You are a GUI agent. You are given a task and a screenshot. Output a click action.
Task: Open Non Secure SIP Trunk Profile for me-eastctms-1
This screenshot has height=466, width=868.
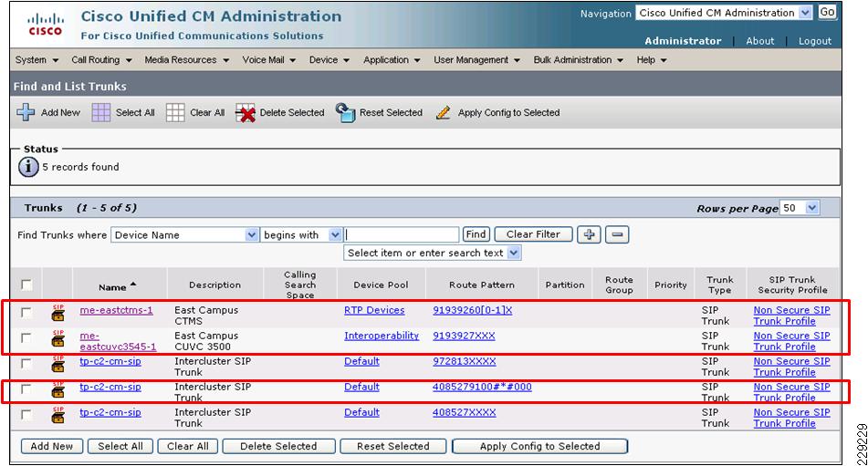pyautogui.click(x=791, y=316)
